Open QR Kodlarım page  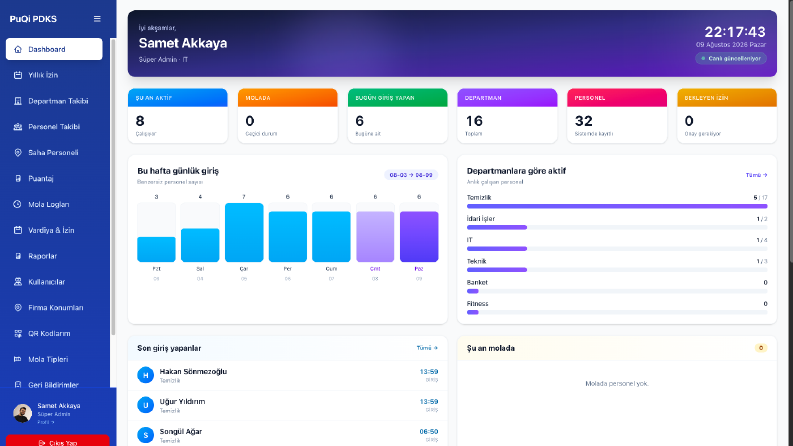(x=54, y=333)
